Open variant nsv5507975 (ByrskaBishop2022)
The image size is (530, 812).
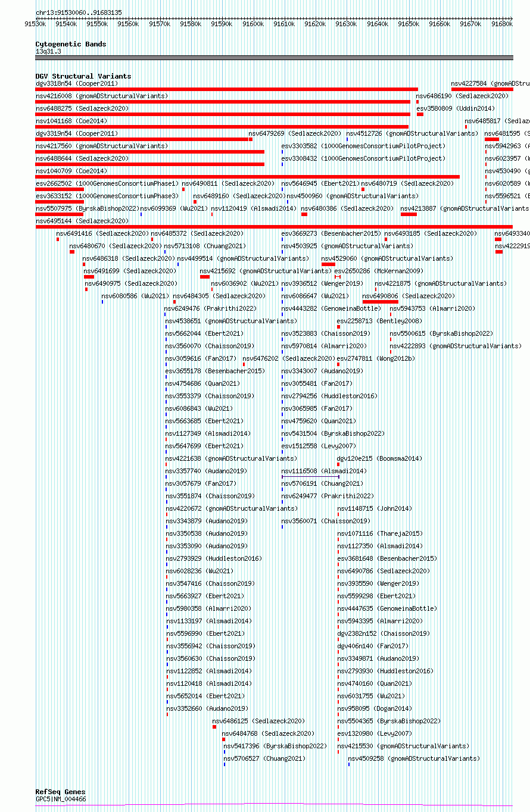tap(87, 208)
